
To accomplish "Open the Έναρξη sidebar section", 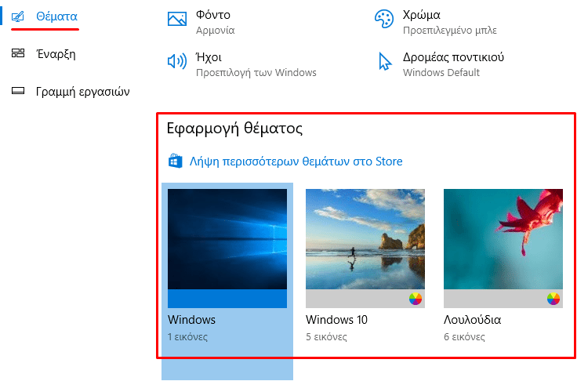I will 56,54.
